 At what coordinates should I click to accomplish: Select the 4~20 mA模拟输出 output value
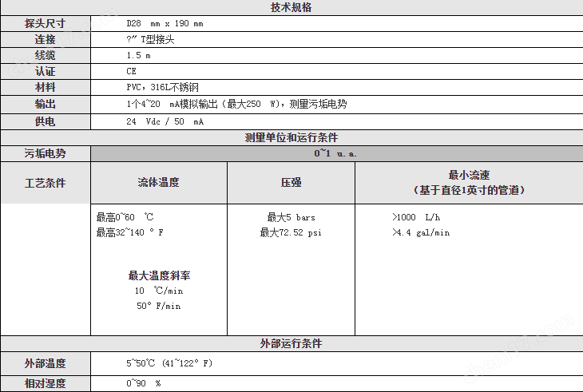click(236, 104)
